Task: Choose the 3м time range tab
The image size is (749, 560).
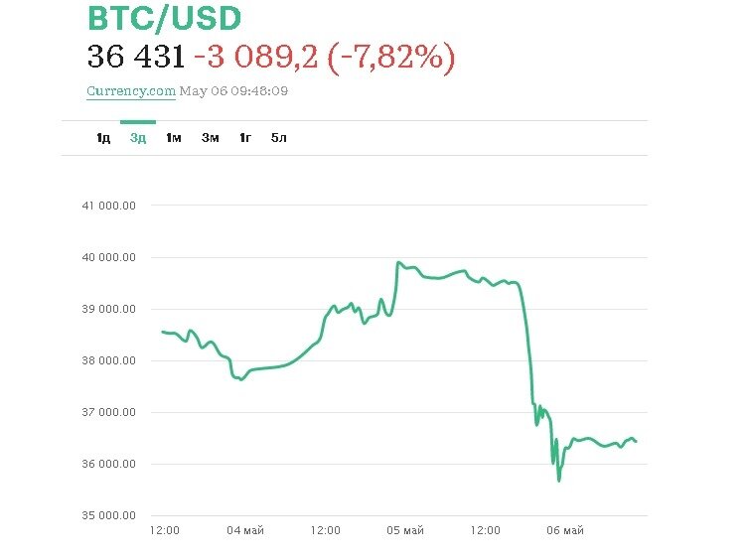Action: pyautogui.click(x=210, y=137)
